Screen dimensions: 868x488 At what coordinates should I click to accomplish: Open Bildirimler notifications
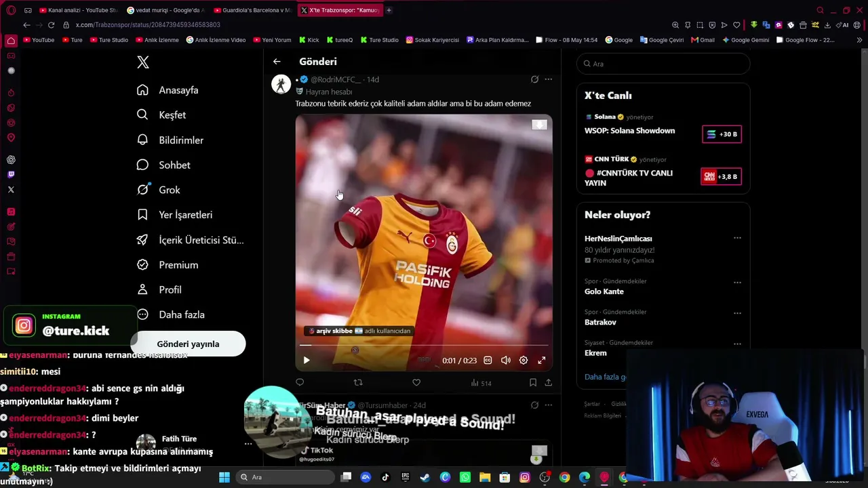(170, 140)
